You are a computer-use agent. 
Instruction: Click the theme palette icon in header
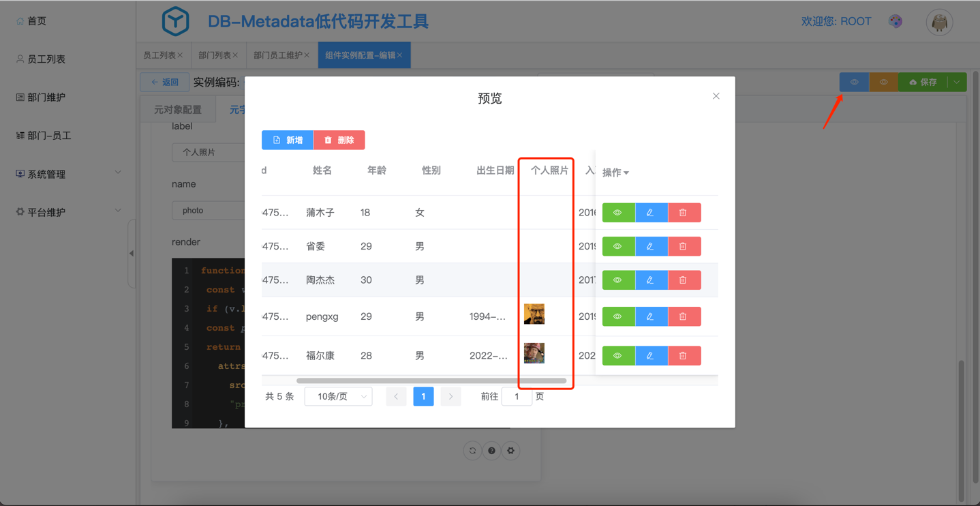[x=895, y=22]
